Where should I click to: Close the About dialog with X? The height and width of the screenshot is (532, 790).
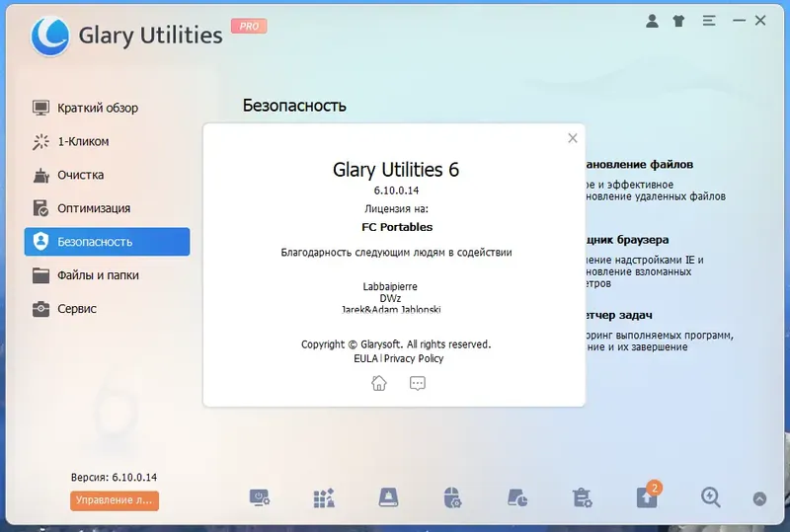click(573, 138)
